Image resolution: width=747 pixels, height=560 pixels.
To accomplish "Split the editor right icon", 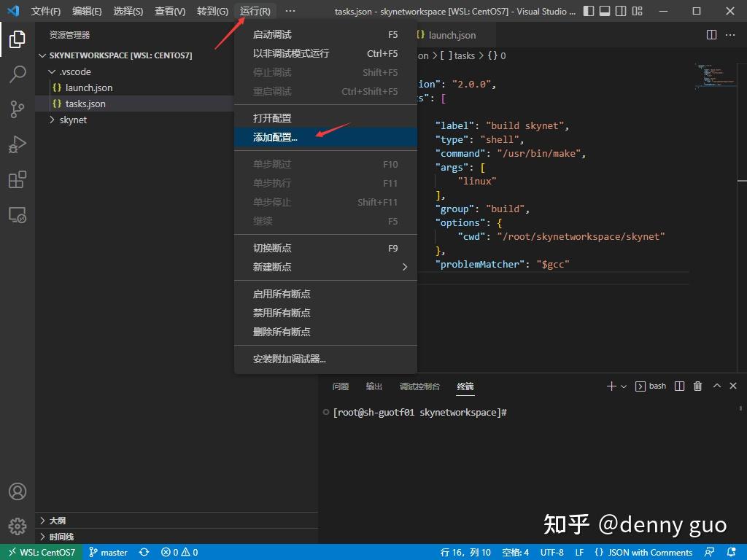I will pyautogui.click(x=711, y=35).
